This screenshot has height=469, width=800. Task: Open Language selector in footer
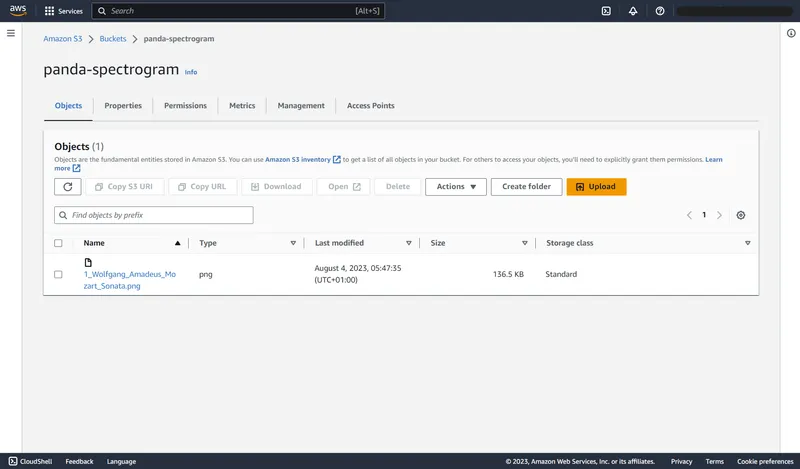[x=121, y=461]
